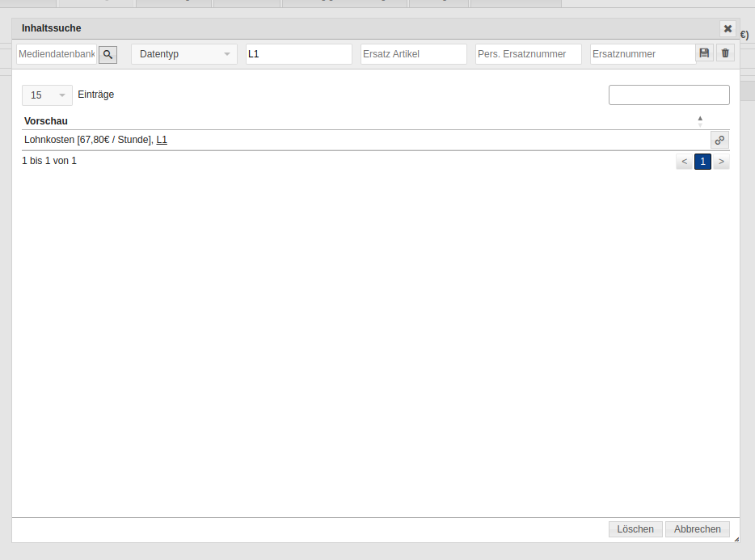The width and height of the screenshot is (755, 560).
Task: Click the trash can icon in filter bar
Action: [x=725, y=53]
